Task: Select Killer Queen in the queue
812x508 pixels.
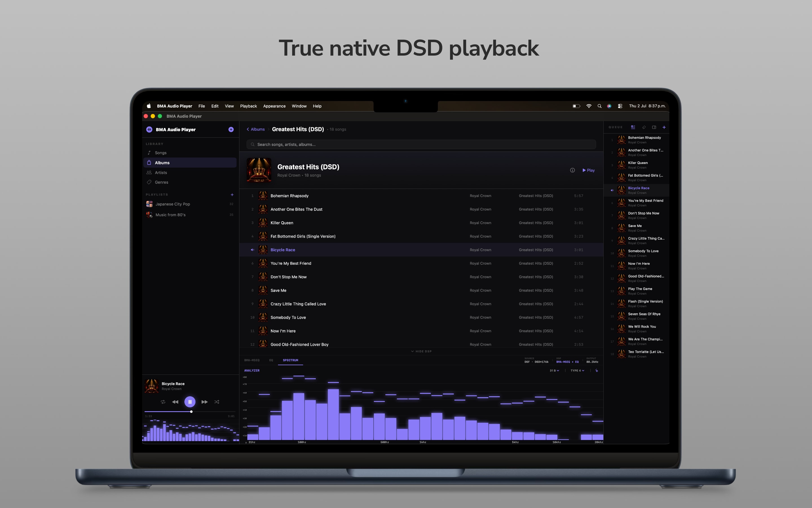Action: (x=637, y=165)
